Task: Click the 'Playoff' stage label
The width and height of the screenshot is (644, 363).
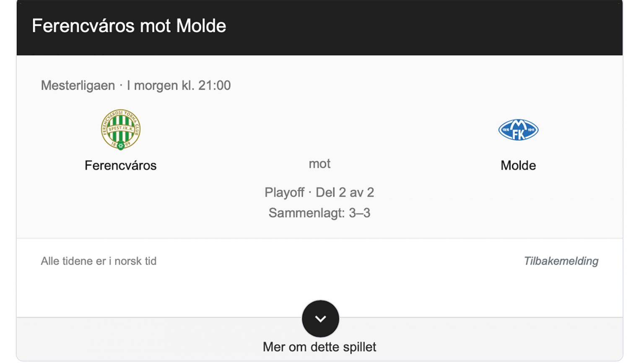Action: click(x=284, y=193)
